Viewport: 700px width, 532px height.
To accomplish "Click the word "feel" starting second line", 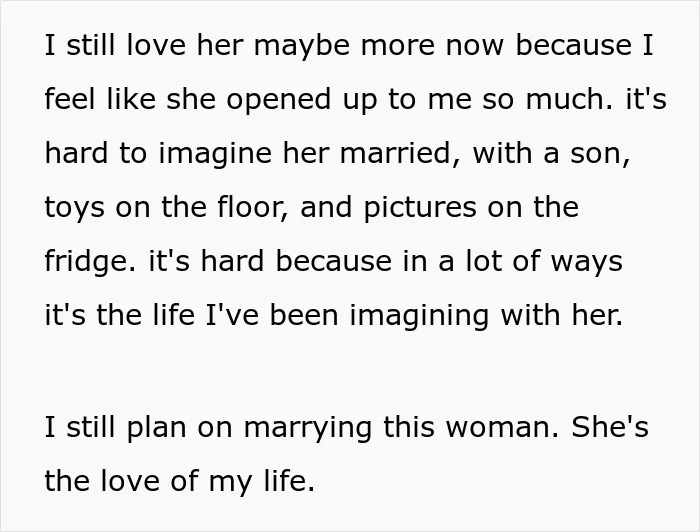I will tap(71, 99).
